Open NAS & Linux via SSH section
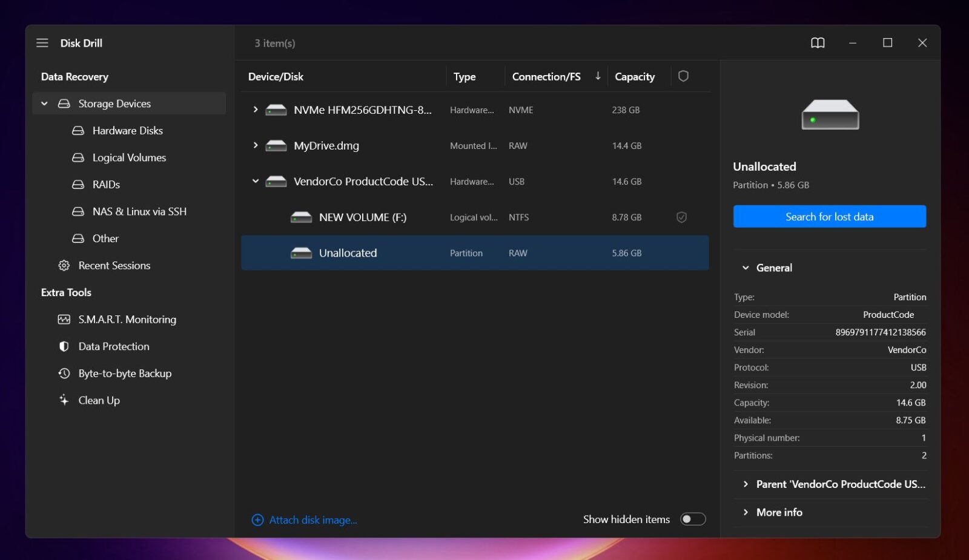 point(139,211)
